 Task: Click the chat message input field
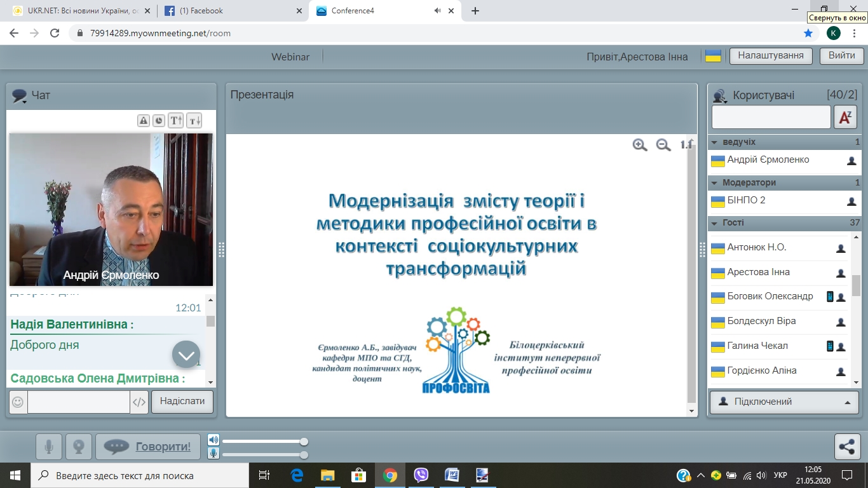click(x=78, y=402)
